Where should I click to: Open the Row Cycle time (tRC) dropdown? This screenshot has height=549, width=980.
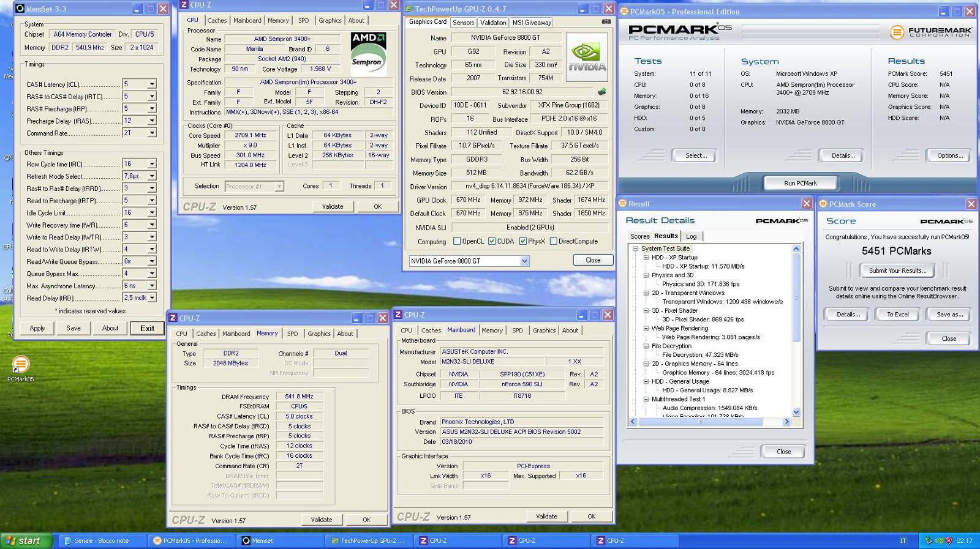[151, 164]
